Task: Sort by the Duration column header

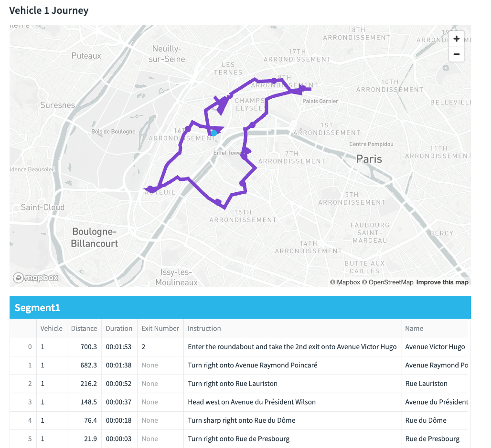Action: 119,328
